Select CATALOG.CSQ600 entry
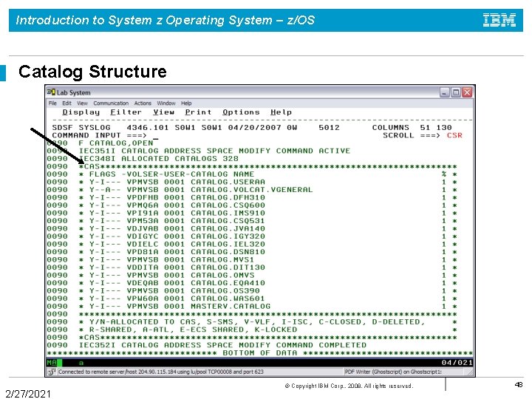The image size is (532, 399). (228, 205)
